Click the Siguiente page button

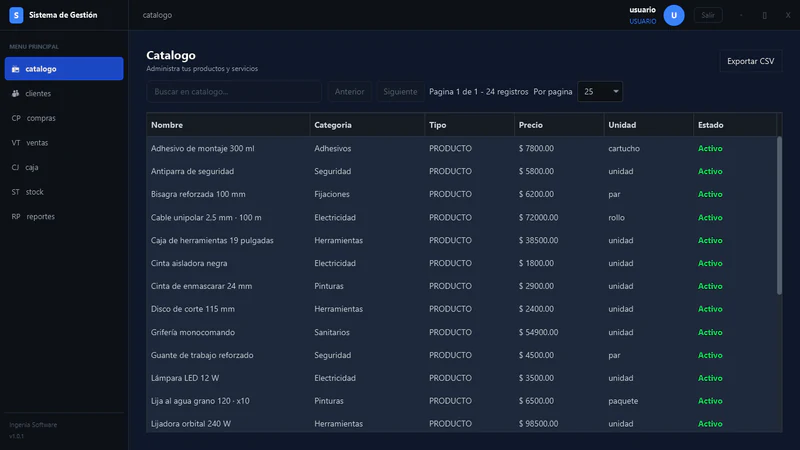coord(400,92)
